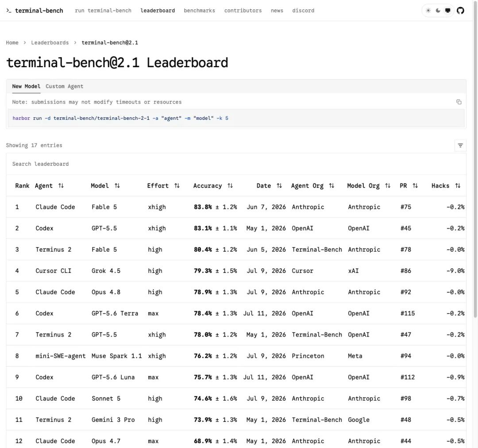Open PR #45 for Codex GPT-5.5

pyautogui.click(x=406, y=228)
